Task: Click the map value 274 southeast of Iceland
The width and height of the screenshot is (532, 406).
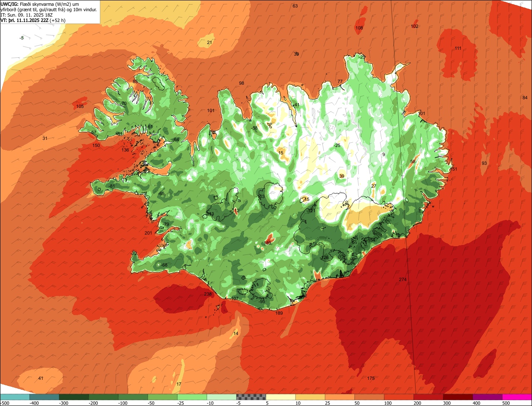Action: coord(402,279)
